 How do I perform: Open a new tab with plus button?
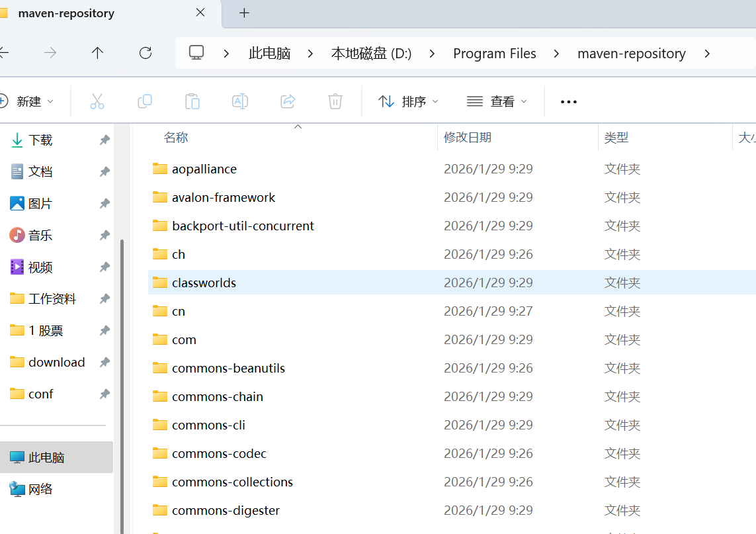coord(245,13)
